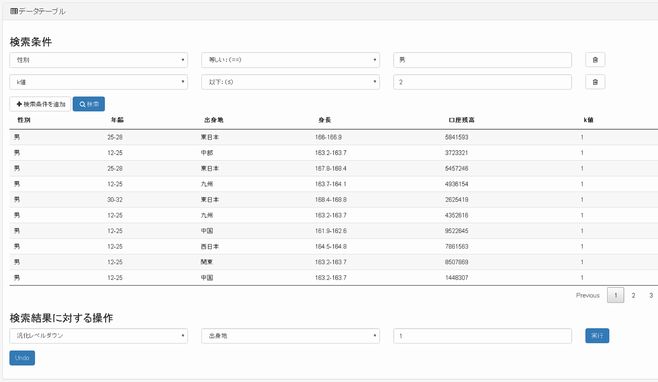Screen dimensions: 658x382
Task: Click the balance cell 3723321
Action: point(457,153)
